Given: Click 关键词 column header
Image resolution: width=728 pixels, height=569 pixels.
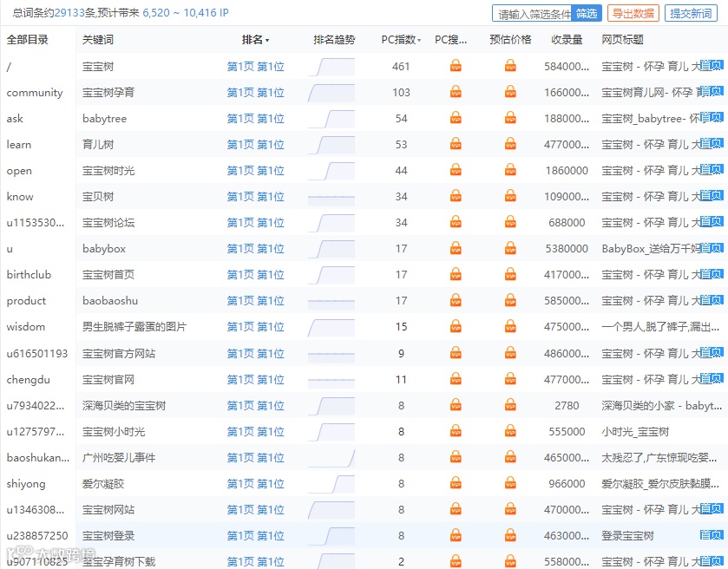Looking at the screenshot, I should pos(98,40).
